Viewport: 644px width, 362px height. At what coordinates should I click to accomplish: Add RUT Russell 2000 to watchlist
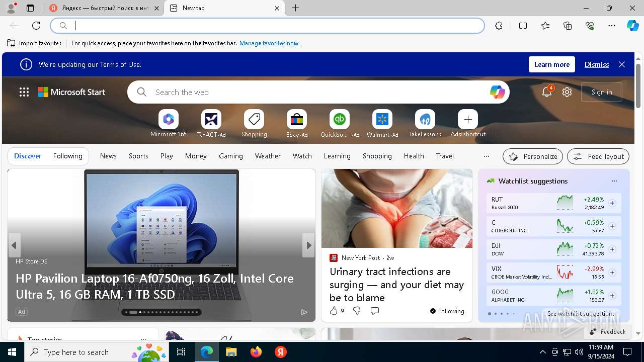click(x=612, y=203)
